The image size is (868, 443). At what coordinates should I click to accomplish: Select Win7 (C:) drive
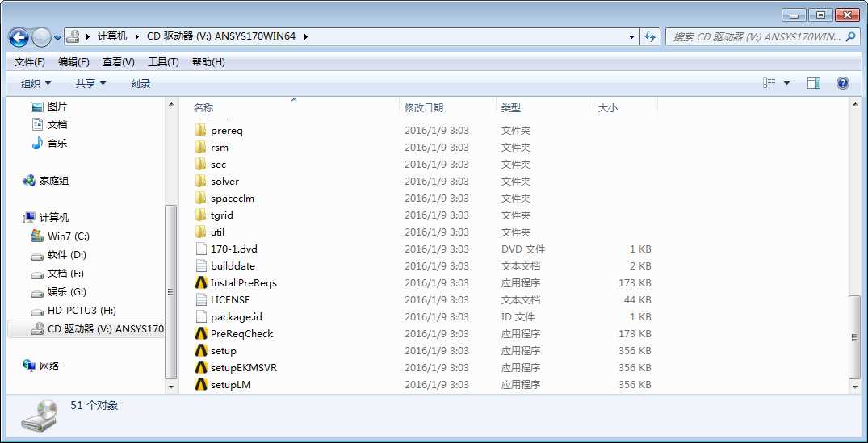point(60,236)
